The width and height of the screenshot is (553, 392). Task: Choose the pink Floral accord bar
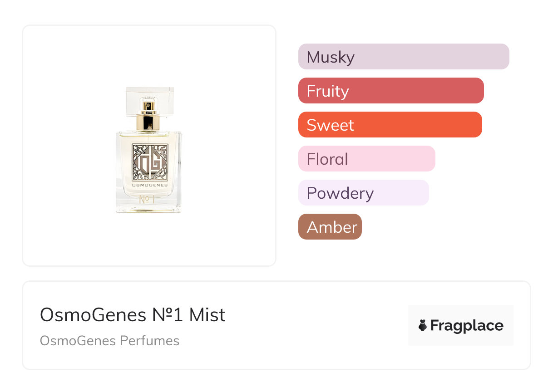click(x=366, y=159)
